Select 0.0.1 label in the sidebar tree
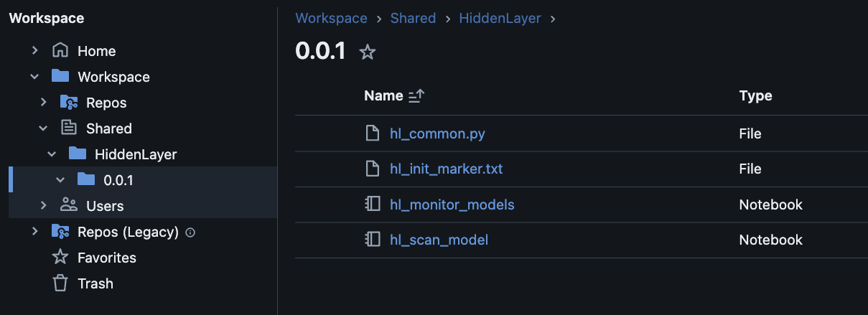The height and width of the screenshot is (315, 868). [x=118, y=180]
